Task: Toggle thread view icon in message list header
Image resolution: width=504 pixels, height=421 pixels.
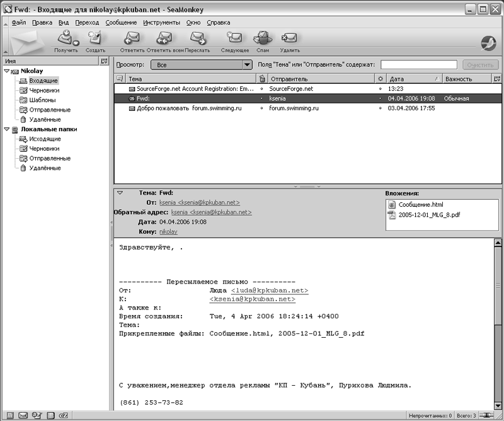Action: 120,79
